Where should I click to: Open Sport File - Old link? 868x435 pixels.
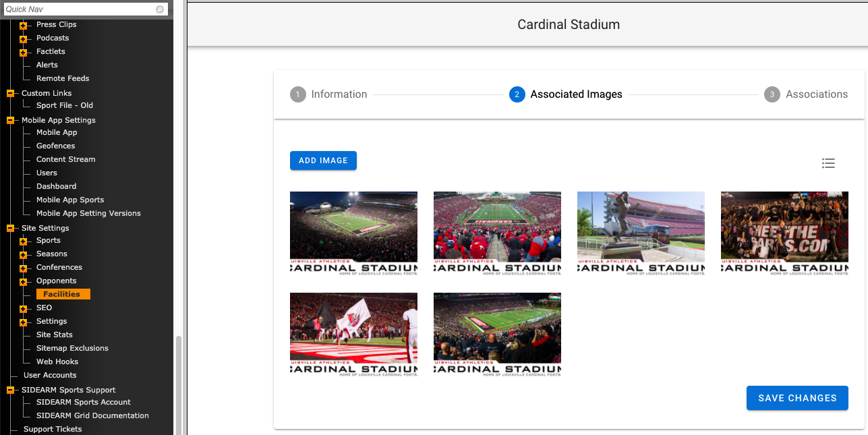(x=65, y=105)
